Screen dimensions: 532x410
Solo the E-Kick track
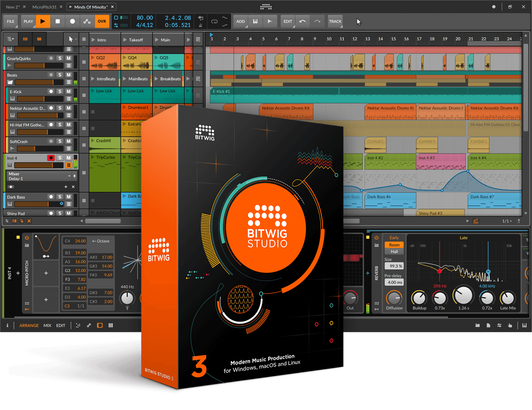pyautogui.click(x=60, y=92)
